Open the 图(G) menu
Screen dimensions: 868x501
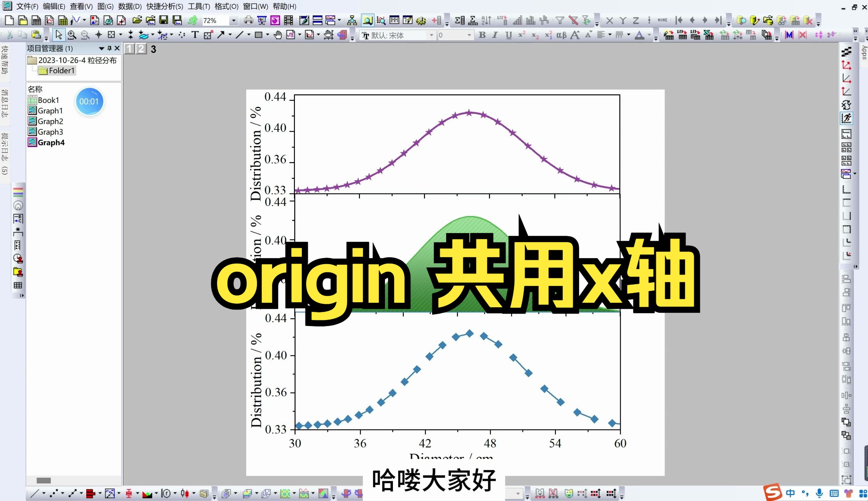[x=105, y=6]
